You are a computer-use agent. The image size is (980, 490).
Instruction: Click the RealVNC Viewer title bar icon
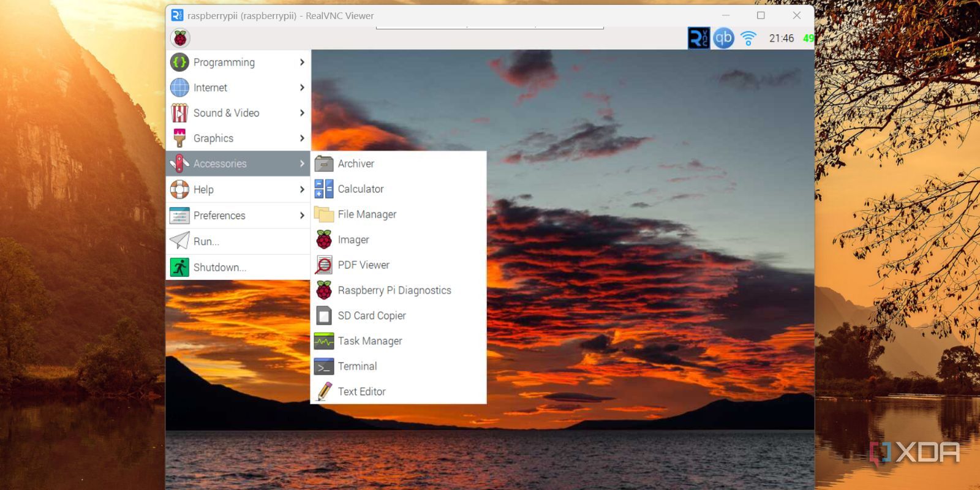(x=177, y=15)
